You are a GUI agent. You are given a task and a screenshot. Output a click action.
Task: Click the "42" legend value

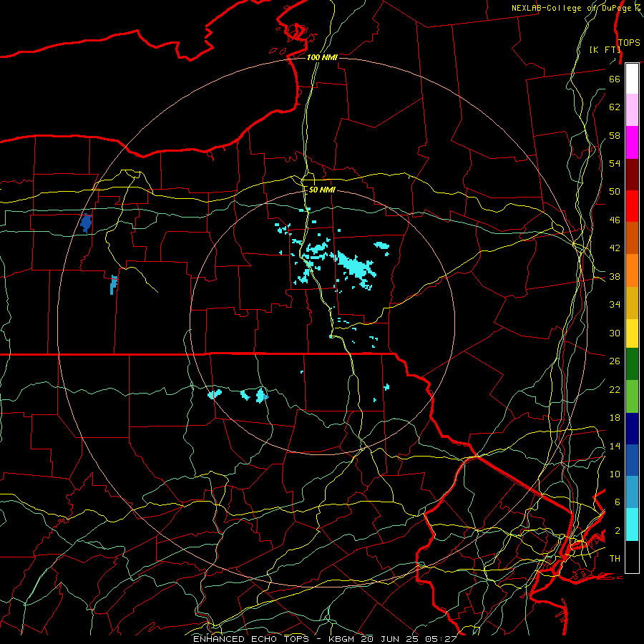615,248
